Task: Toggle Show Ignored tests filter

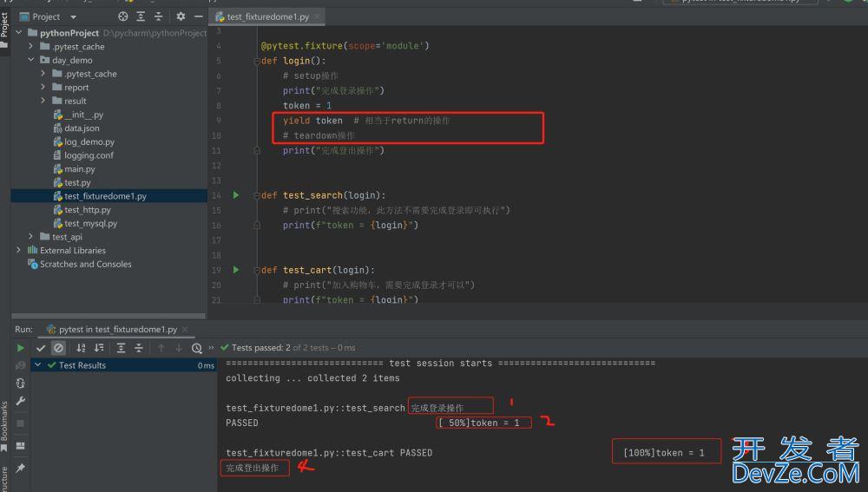Action: click(x=58, y=348)
